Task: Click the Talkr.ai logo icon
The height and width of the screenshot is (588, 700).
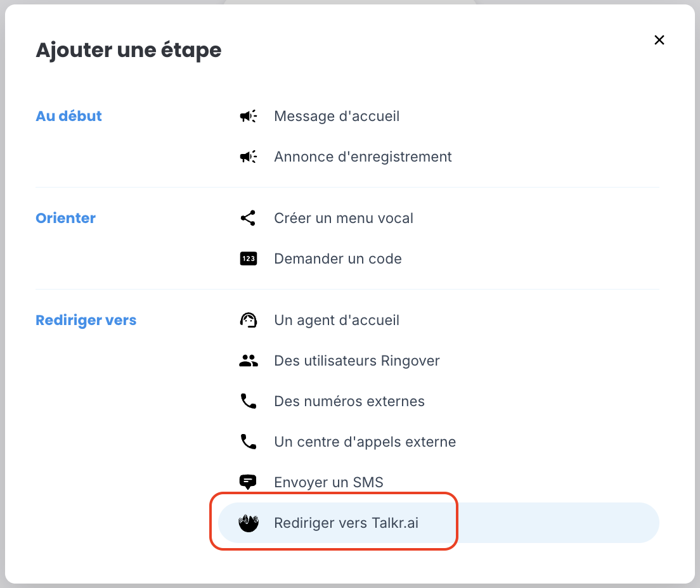Action: click(x=248, y=523)
